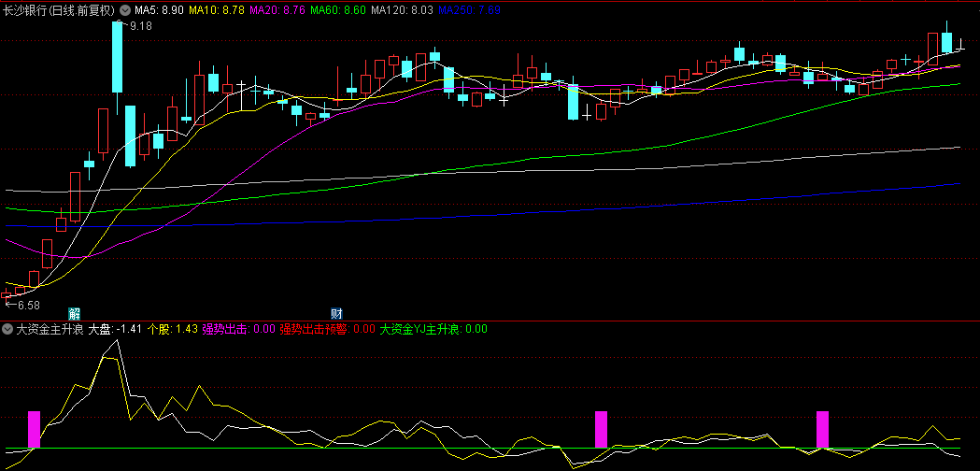Click MA20: 8.76 label

(x=277, y=10)
